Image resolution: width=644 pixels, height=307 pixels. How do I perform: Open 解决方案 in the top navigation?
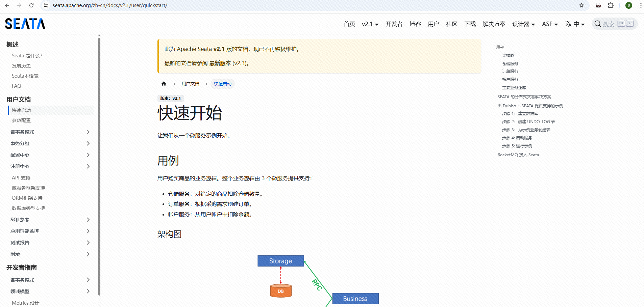[x=494, y=24]
